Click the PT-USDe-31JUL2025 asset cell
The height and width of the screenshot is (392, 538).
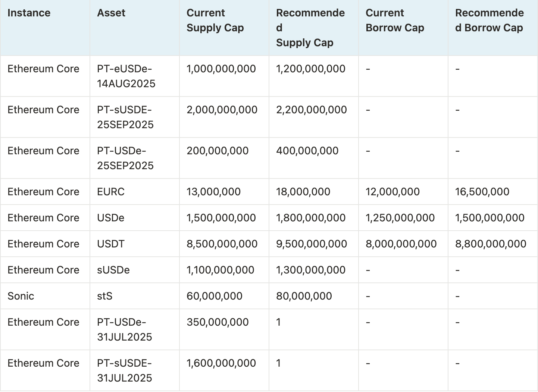tap(125, 329)
